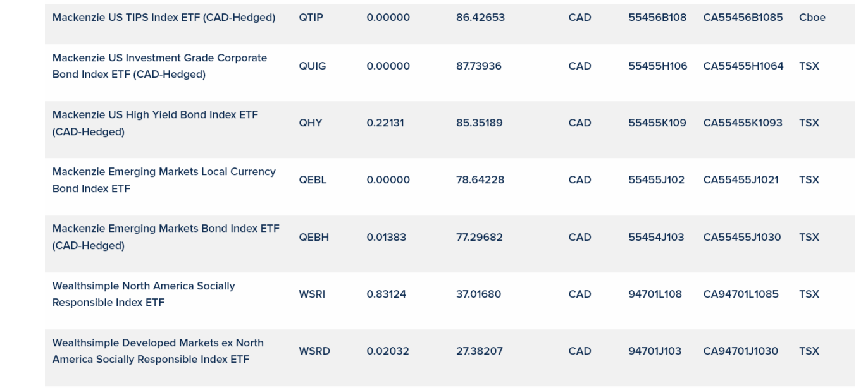Select the value 85.35189 in QHY row

tap(479, 123)
